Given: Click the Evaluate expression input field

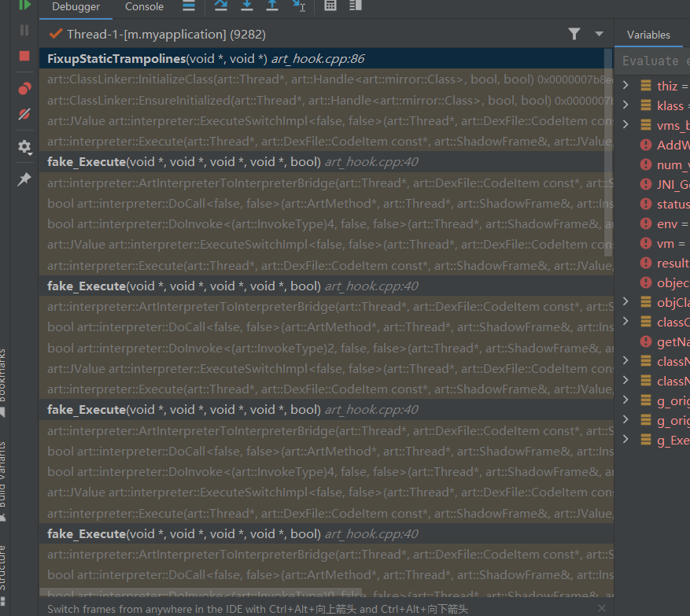Looking at the screenshot, I should [653, 61].
